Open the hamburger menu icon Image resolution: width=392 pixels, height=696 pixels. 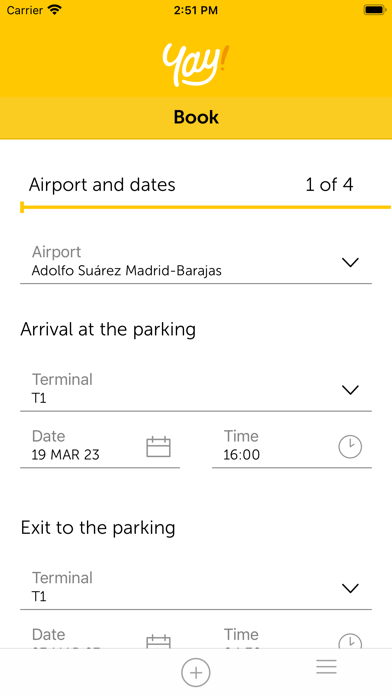[326, 667]
